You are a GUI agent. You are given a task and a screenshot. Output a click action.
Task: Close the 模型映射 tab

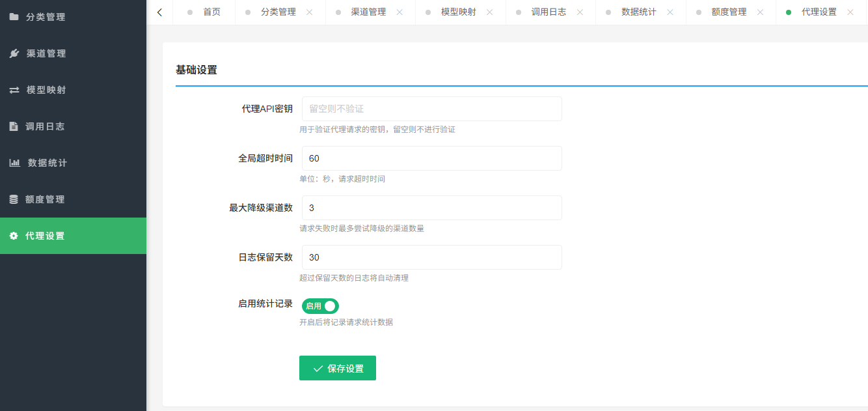tap(489, 12)
